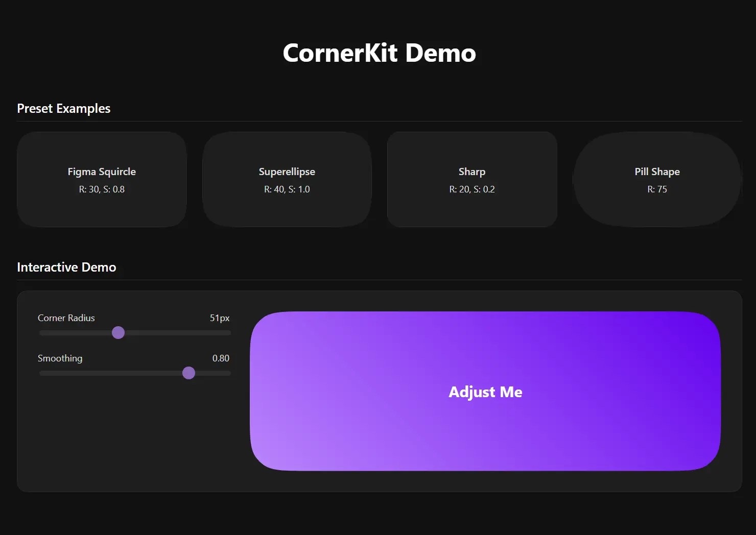The height and width of the screenshot is (535, 756).
Task: Select the Pill Shape preset card
Action: pyautogui.click(x=657, y=180)
